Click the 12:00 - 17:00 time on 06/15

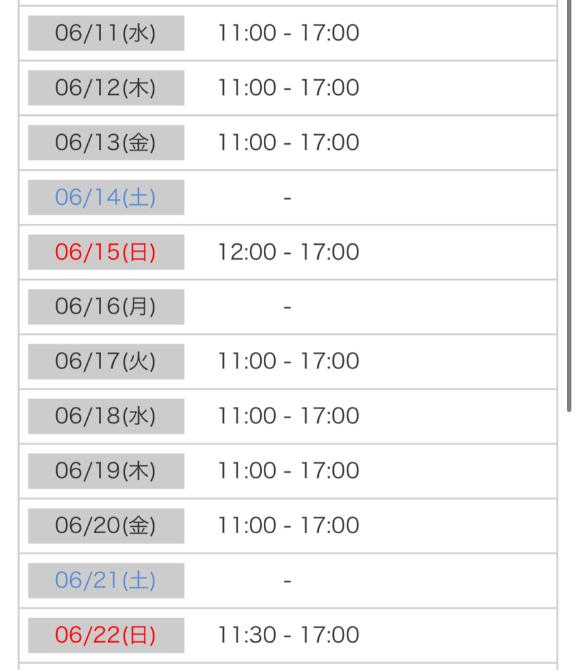tap(288, 252)
